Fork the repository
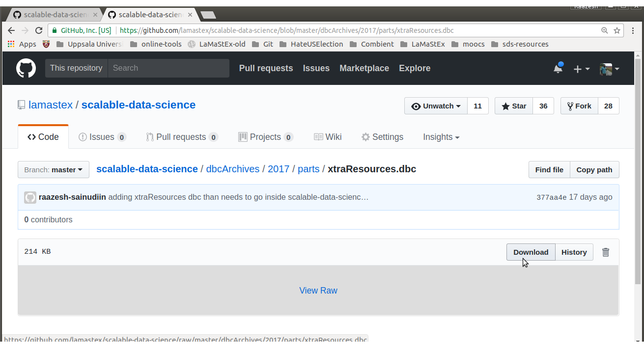Viewport: 644px width, 348px height. coord(579,106)
